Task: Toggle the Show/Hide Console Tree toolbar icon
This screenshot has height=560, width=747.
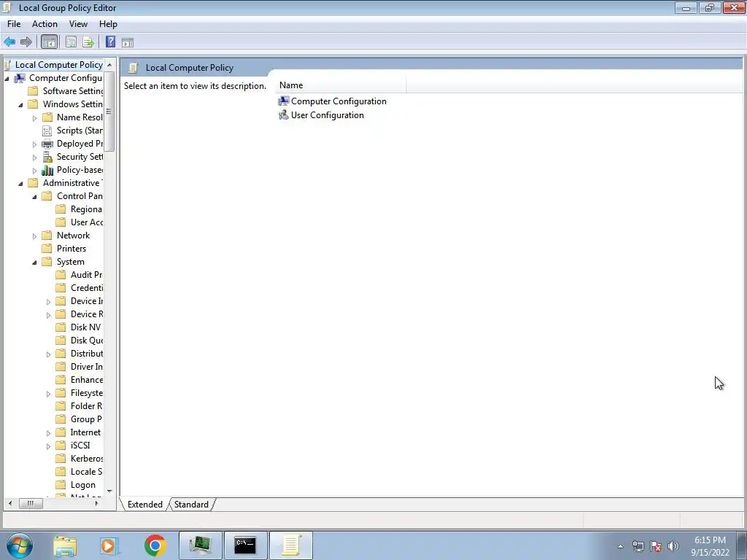Action: pyautogui.click(x=49, y=42)
